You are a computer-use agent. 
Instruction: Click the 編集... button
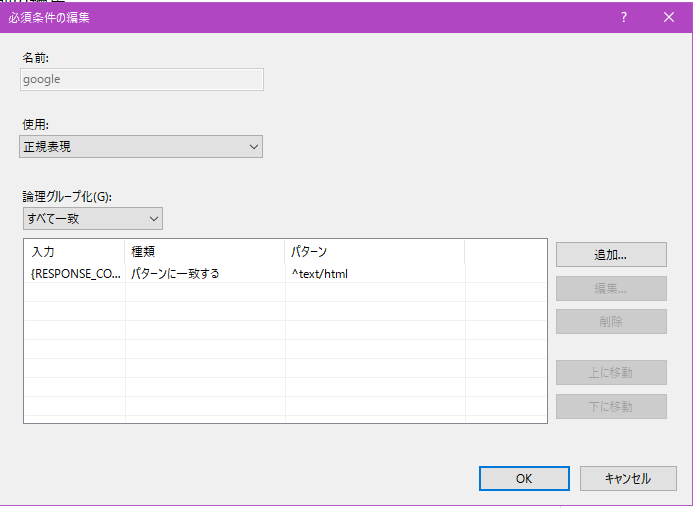click(x=611, y=289)
